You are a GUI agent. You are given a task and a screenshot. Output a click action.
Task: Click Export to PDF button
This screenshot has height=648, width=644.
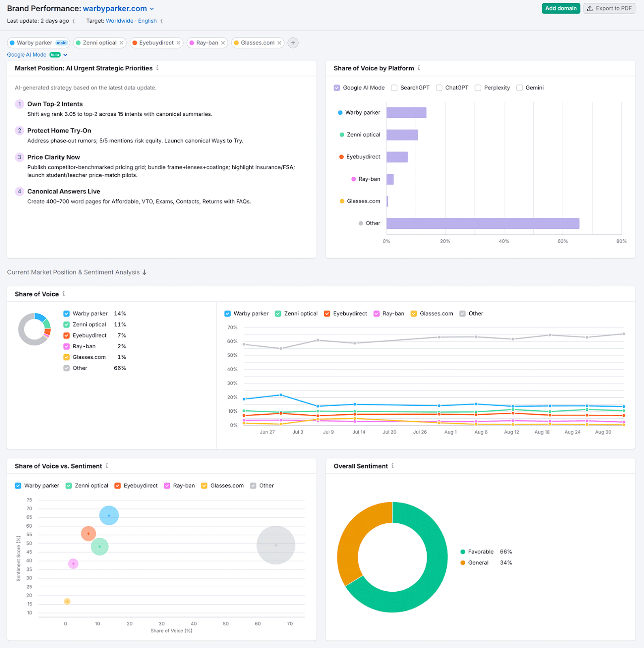(609, 9)
